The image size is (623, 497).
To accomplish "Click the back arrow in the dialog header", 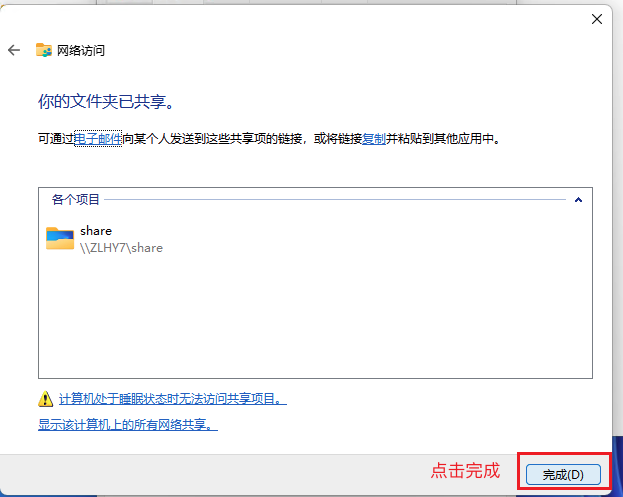I will (14, 50).
